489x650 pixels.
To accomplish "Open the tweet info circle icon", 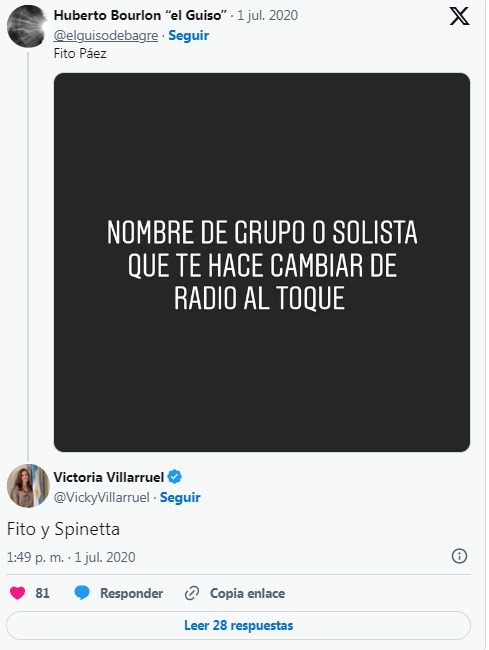I will [459, 556].
